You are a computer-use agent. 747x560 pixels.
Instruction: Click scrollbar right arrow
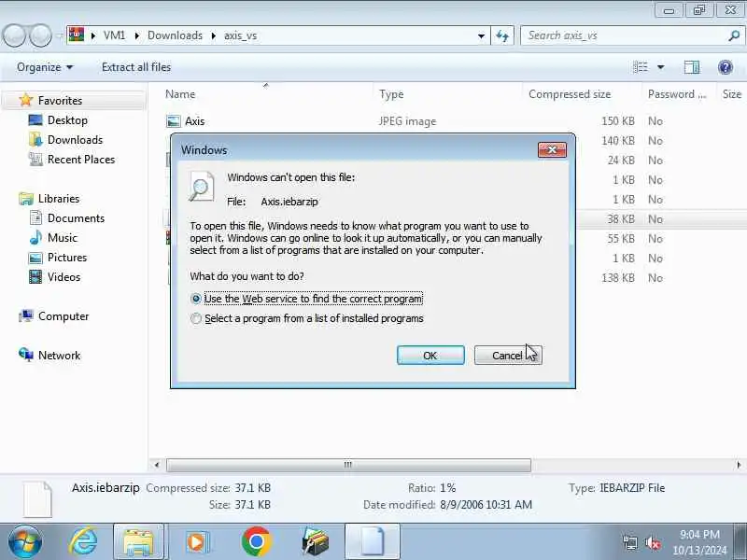click(739, 465)
